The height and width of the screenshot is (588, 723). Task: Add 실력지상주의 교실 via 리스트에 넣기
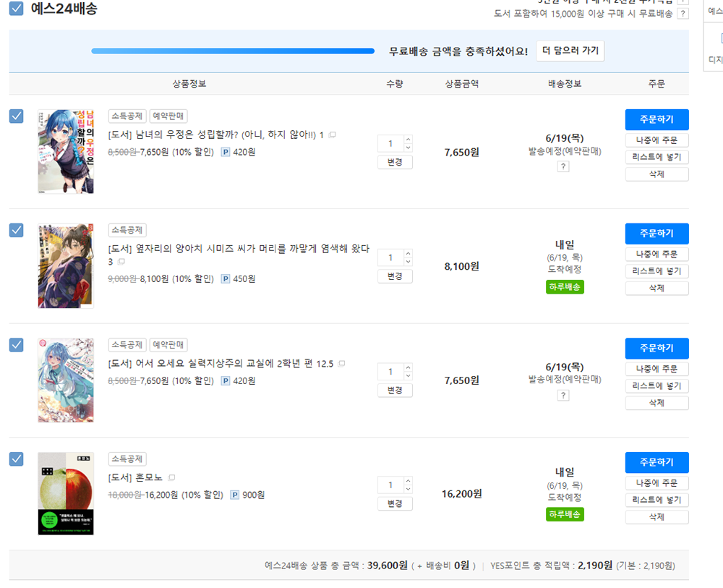click(656, 385)
